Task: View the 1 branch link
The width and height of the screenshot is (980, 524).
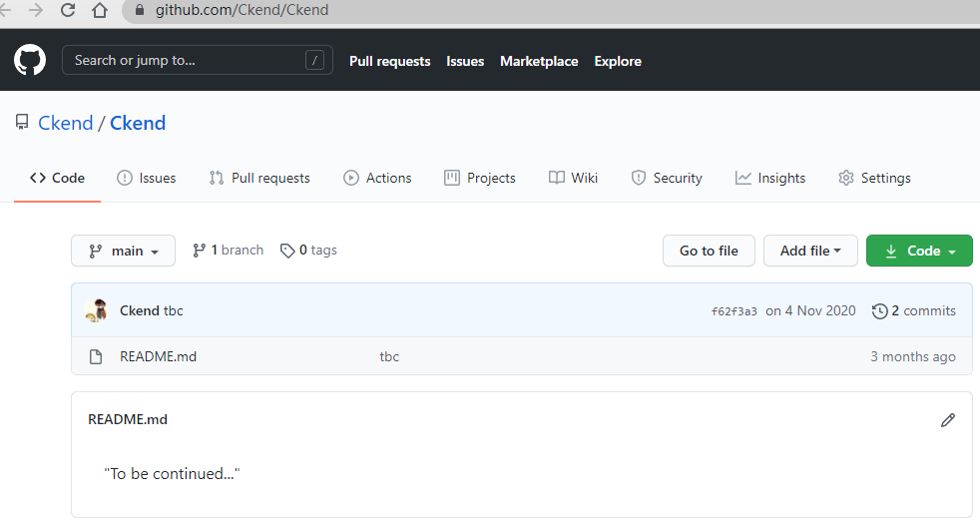Action: pos(229,251)
